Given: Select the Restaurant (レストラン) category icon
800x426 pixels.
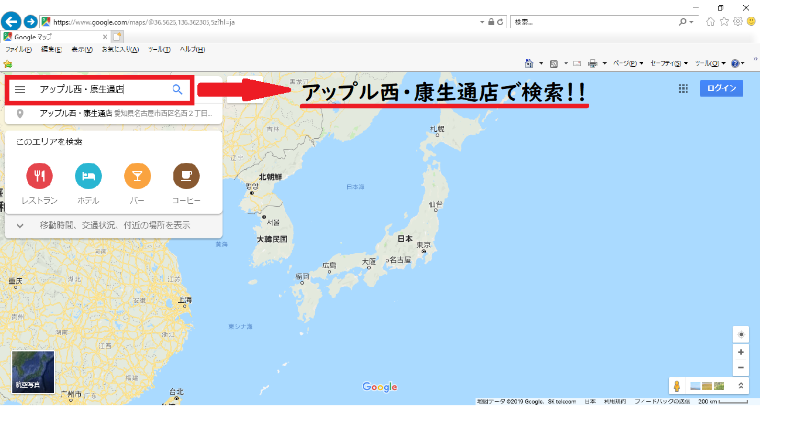Looking at the screenshot, I should (39, 177).
